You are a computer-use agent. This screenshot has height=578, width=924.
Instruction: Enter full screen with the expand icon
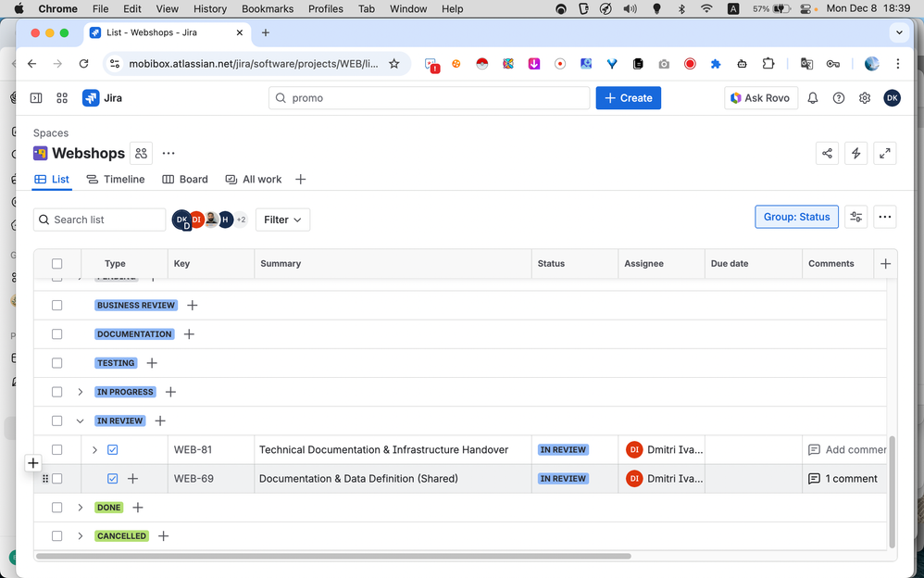pyautogui.click(x=885, y=154)
